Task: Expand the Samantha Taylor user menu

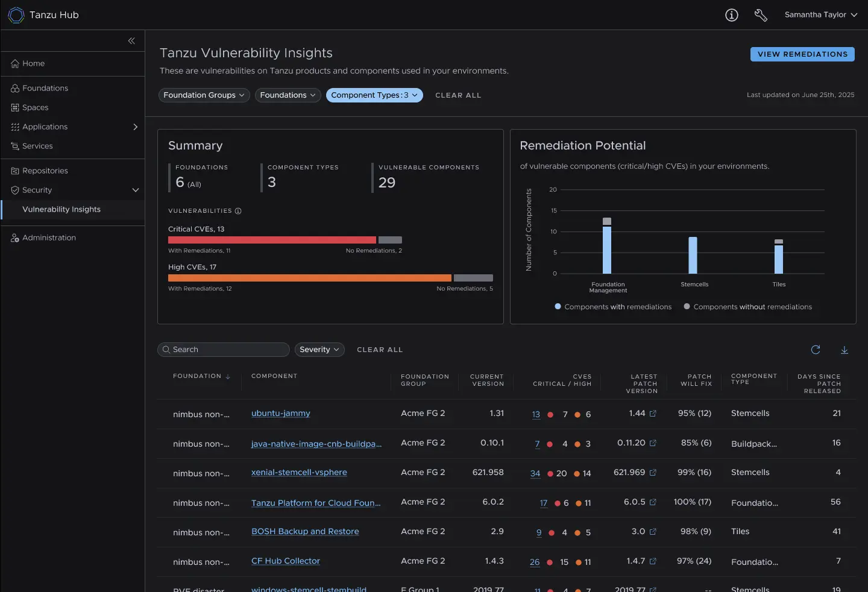Action: pos(820,15)
